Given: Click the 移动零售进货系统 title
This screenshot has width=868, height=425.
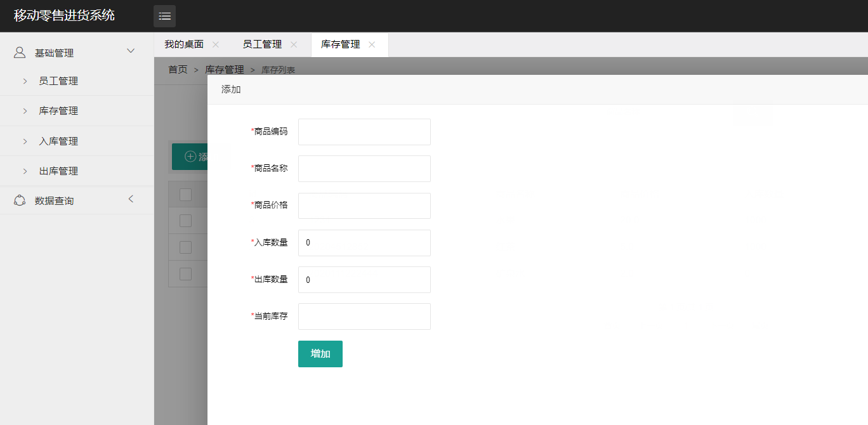Looking at the screenshot, I should click(64, 15).
